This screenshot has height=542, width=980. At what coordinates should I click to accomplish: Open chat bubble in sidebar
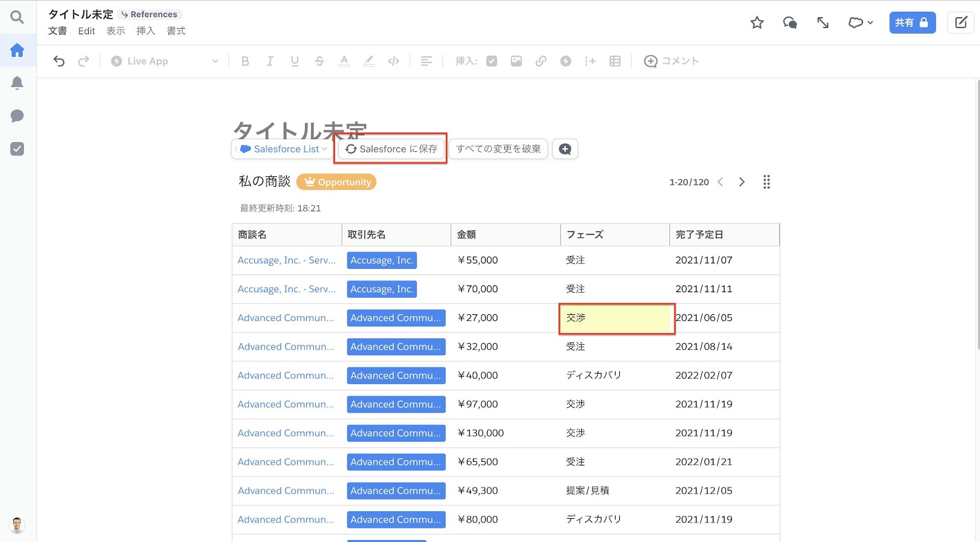pyautogui.click(x=17, y=116)
